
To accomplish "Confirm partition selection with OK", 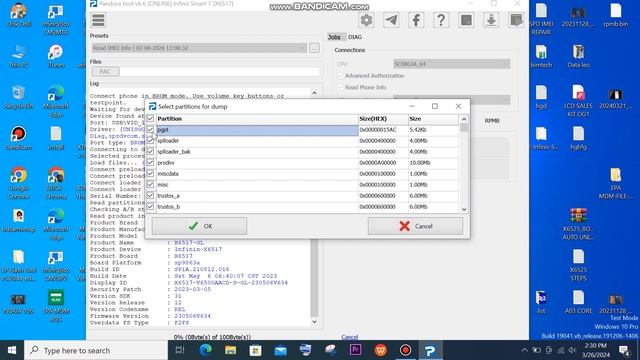I will pos(200,226).
